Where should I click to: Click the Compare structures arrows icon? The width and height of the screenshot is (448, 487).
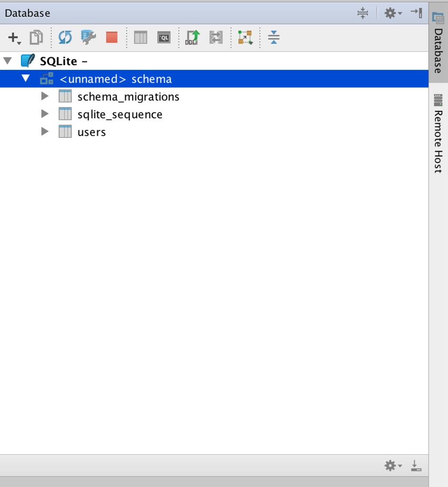coord(216,38)
